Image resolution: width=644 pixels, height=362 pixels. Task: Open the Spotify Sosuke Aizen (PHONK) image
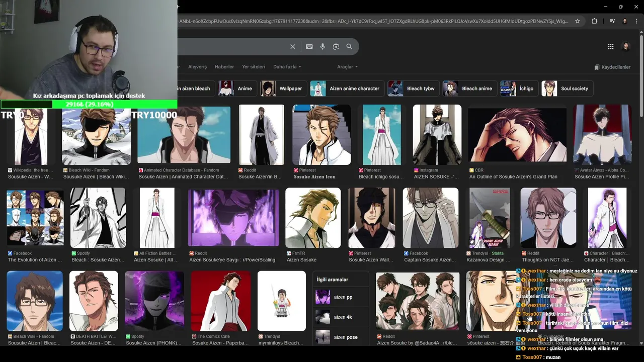point(154,301)
